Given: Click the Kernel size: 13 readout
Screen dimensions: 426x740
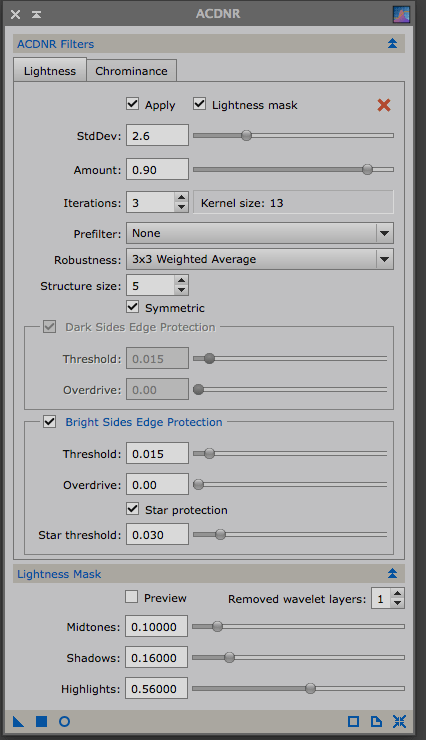Looking at the screenshot, I should click(x=293, y=203).
